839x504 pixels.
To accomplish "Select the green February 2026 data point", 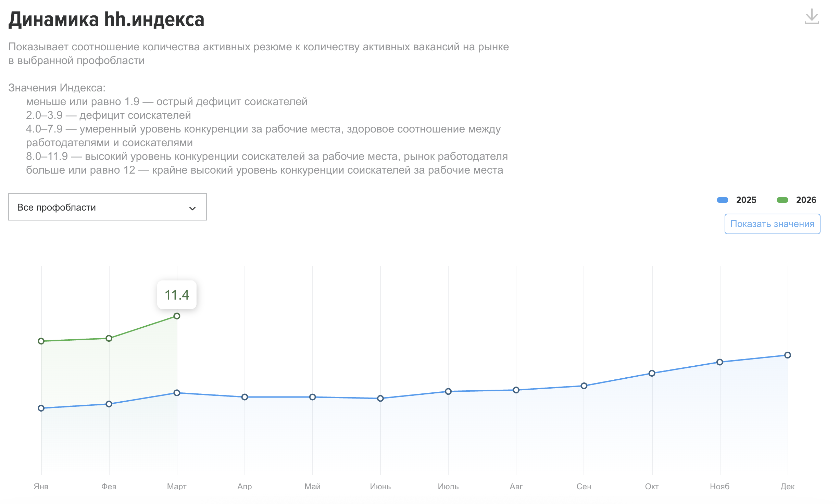I will click(x=109, y=338).
